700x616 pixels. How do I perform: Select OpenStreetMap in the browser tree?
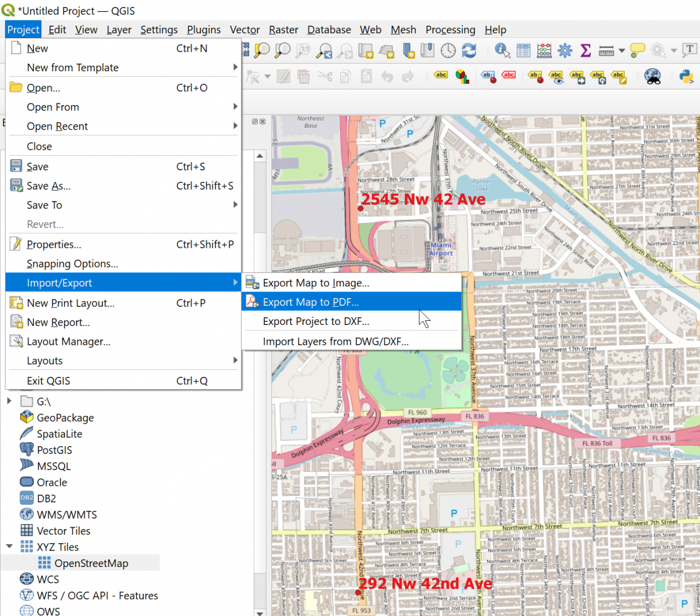pyautogui.click(x=91, y=563)
